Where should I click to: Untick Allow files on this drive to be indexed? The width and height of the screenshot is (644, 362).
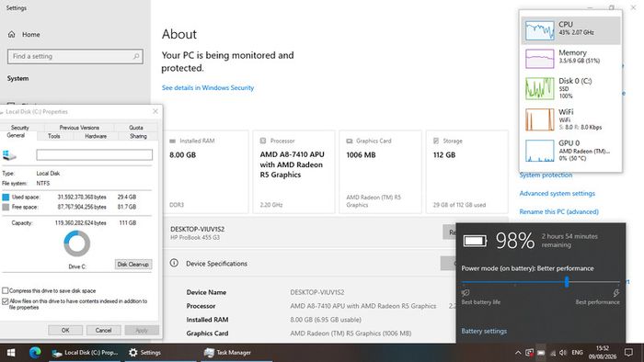coord(6,301)
